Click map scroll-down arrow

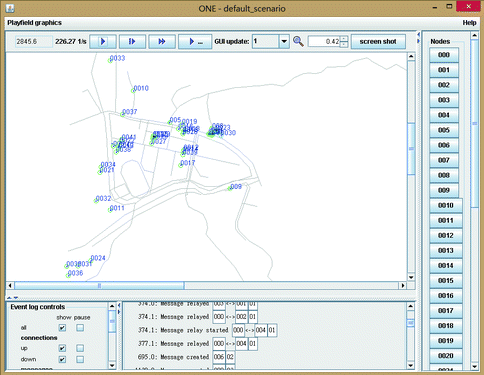(411, 277)
